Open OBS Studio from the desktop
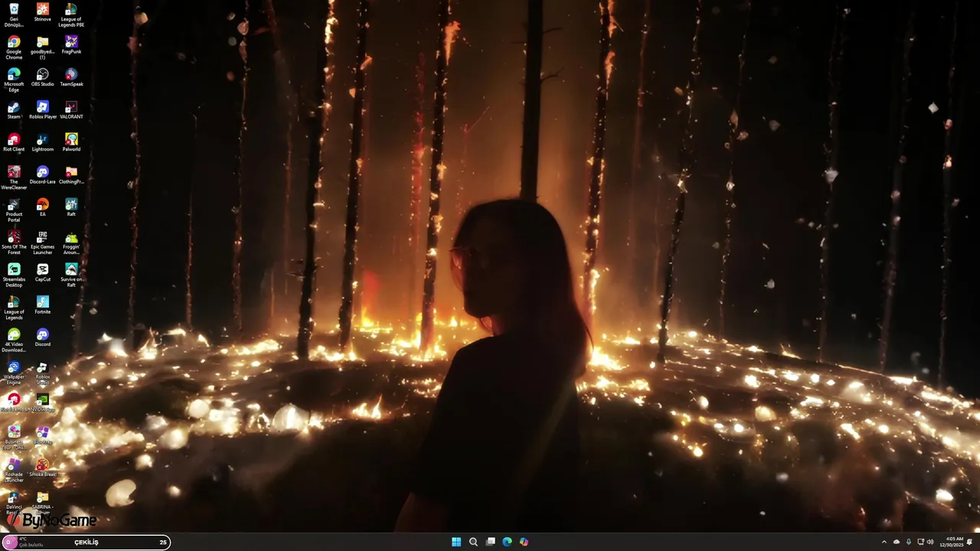Screen dimensions: 980x551 coord(42,77)
